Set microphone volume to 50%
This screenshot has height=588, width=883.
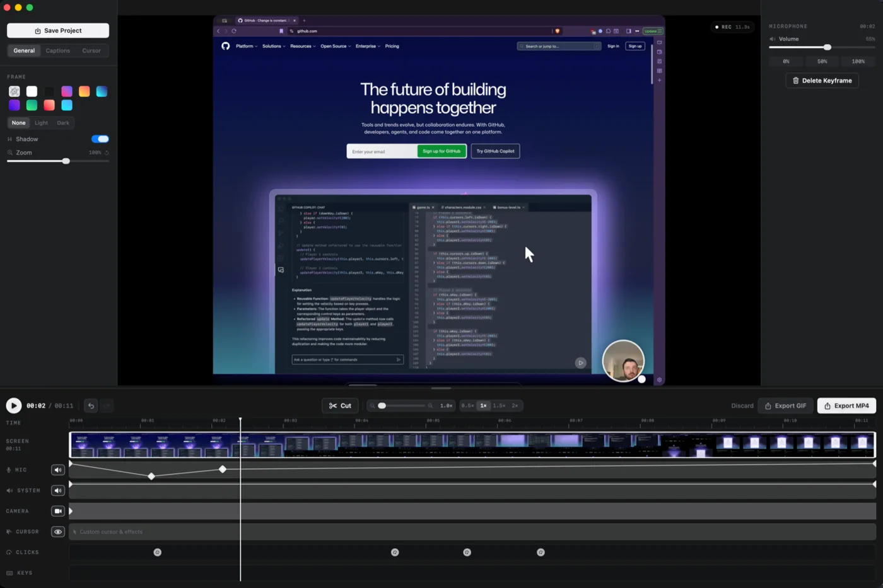point(822,61)
